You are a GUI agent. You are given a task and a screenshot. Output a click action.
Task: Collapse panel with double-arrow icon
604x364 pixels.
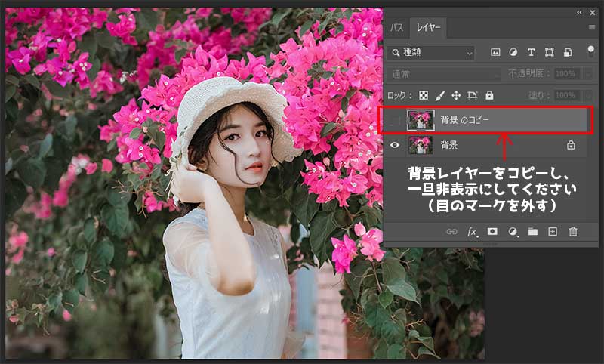pos(579,13)
